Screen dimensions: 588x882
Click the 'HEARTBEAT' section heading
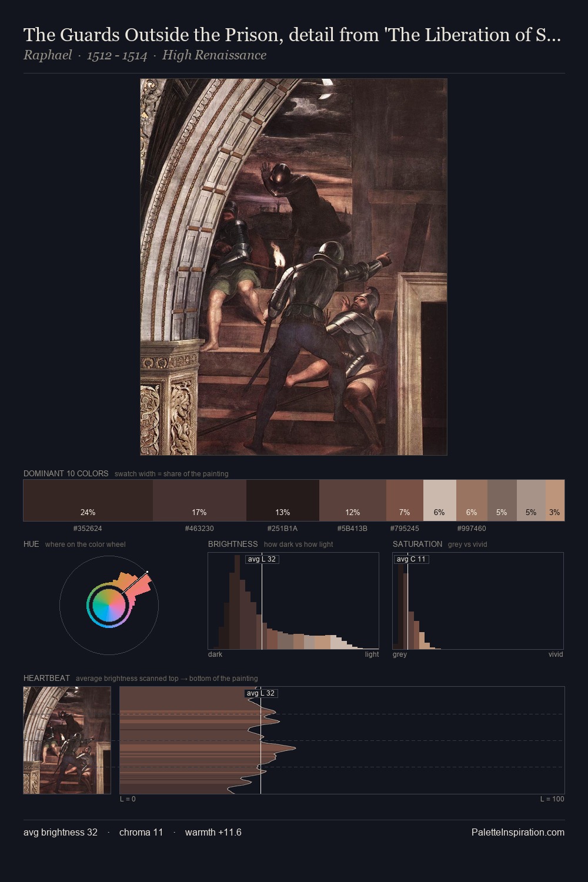tap(46, 678)
